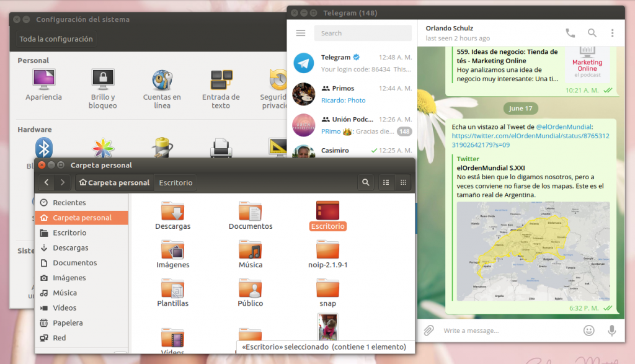635x364 pixels.
Task: Focus the Telegram Search field
Action: pyautogui.click(x=363, y=33)
